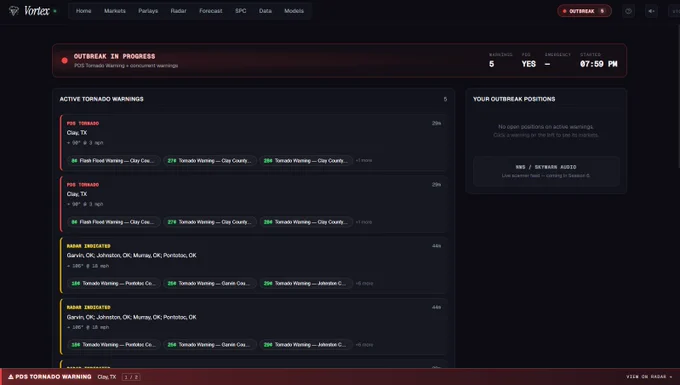Open the second Radar Indicated Garvin, OK card
This screenshot has height=385, width=680.
pos(253,326)
